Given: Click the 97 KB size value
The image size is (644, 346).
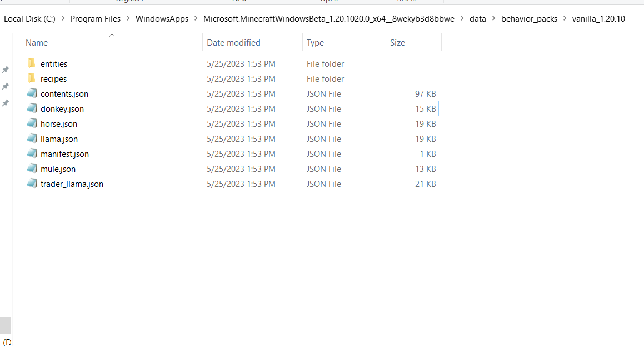Looking at the screenshot, I should 425,94.
